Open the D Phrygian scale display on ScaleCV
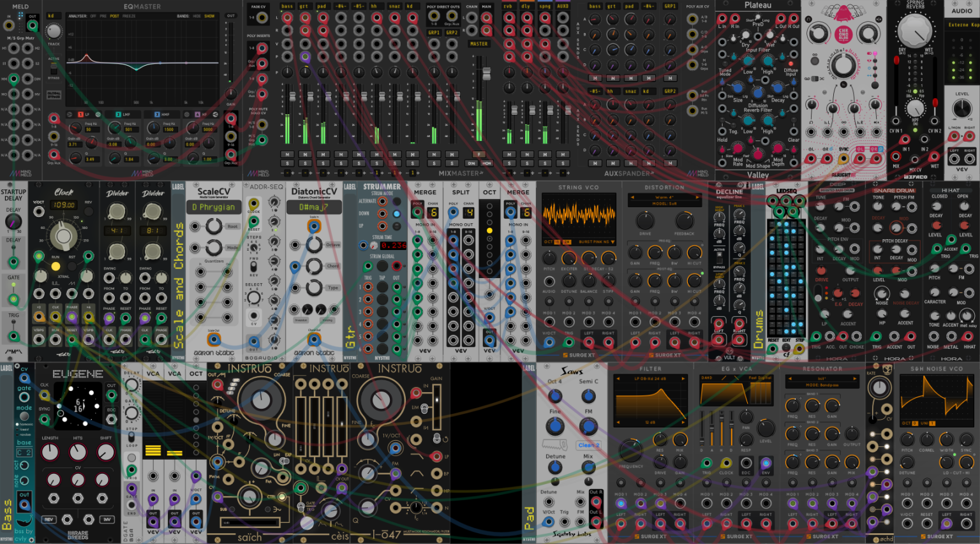This screenshot has width=980, height=544. (213, 207)
